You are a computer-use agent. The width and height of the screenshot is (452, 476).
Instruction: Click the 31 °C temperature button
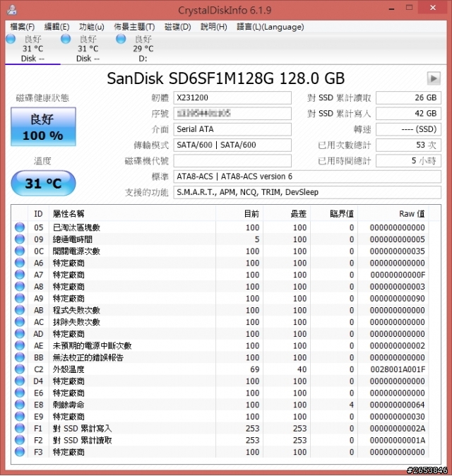43,183
